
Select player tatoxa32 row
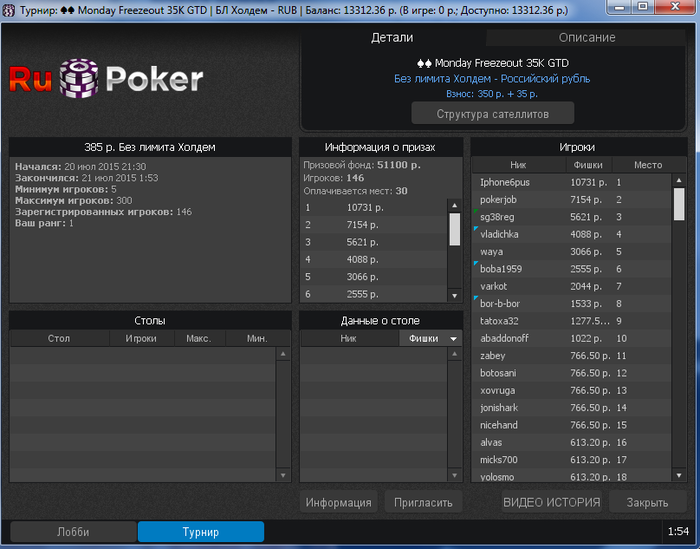pyautogui.click(x=571, y=321)
